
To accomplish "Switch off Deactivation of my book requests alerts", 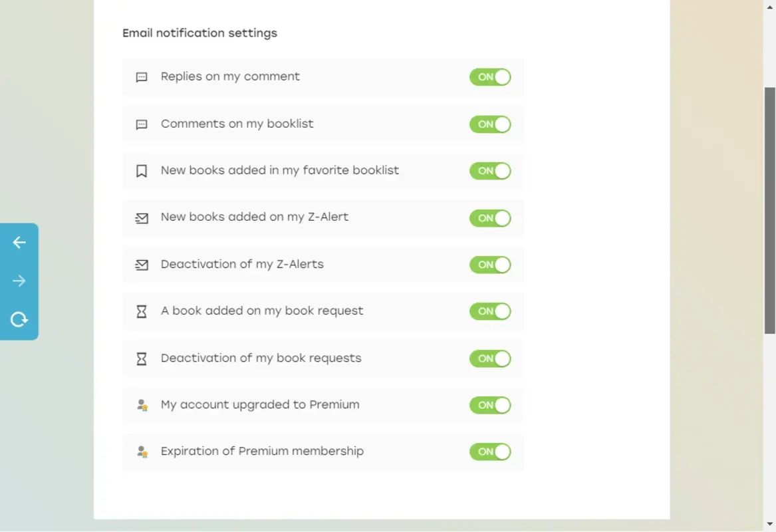I will 490,358.
